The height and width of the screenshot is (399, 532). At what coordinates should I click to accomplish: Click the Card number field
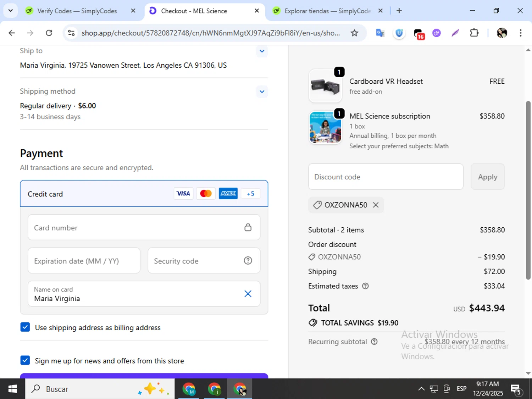pyautogui.click(x=144, y=227)
